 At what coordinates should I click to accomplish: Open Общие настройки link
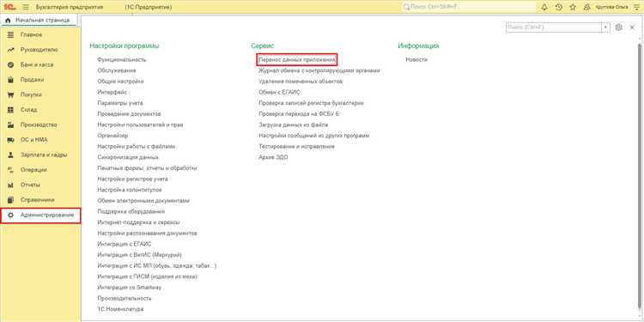pyautogui.click(x=121, y=82)
